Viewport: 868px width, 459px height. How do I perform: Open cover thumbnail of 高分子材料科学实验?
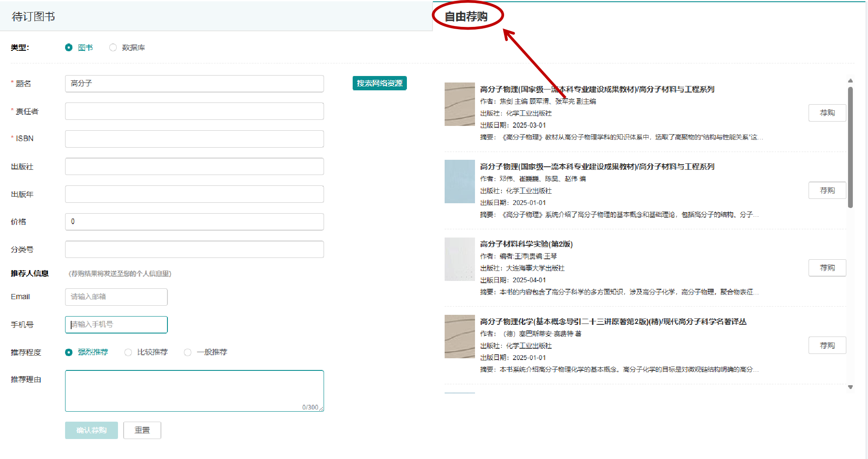point(459,259)
